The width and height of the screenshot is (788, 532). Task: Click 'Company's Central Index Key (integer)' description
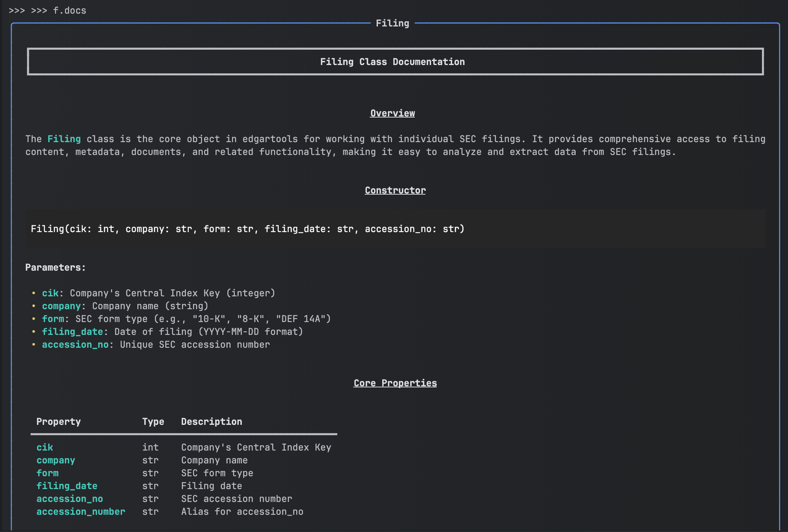point(173,293)
